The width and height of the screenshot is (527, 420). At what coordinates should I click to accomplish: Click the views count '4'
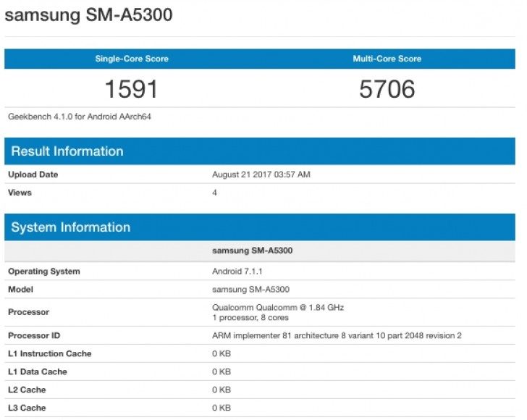214,193
